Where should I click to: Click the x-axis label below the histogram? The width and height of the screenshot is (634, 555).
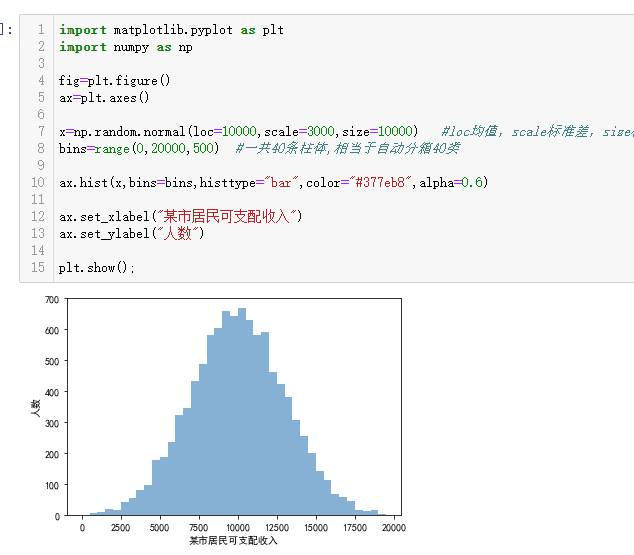[x=233, y=541]
